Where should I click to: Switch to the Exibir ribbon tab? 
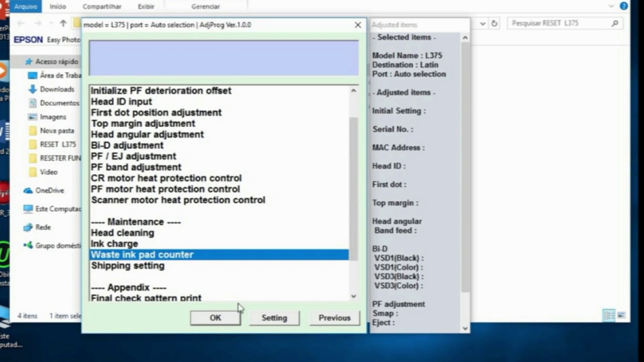coord(146,7)
